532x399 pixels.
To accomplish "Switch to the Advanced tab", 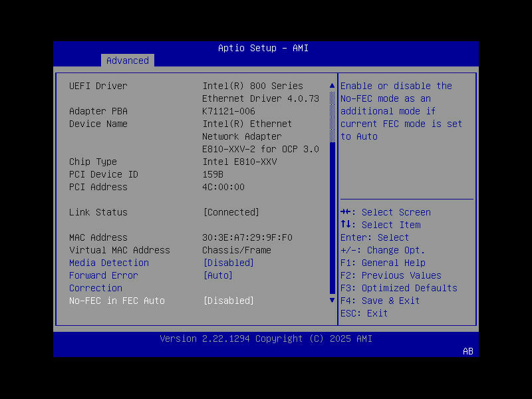I will tap(127, 60).
